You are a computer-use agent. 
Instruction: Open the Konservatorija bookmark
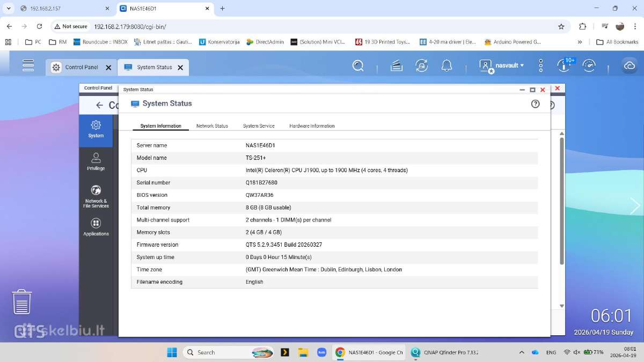(x=219, y=42)
